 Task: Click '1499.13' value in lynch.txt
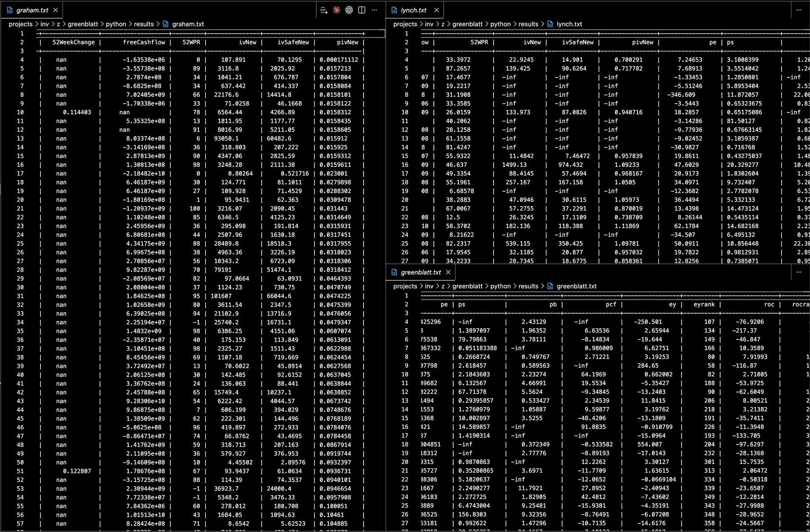(x=514, y=165)
